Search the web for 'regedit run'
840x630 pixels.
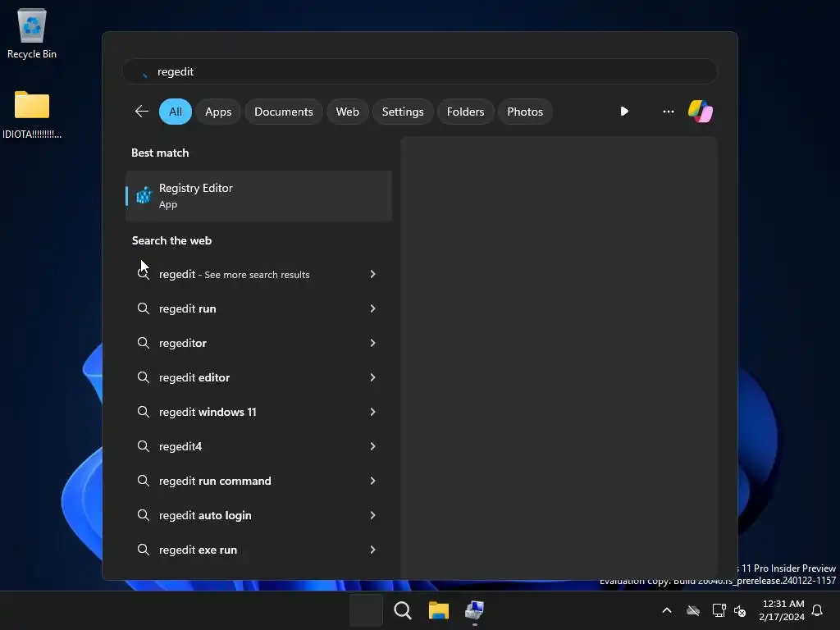(258, 308)
